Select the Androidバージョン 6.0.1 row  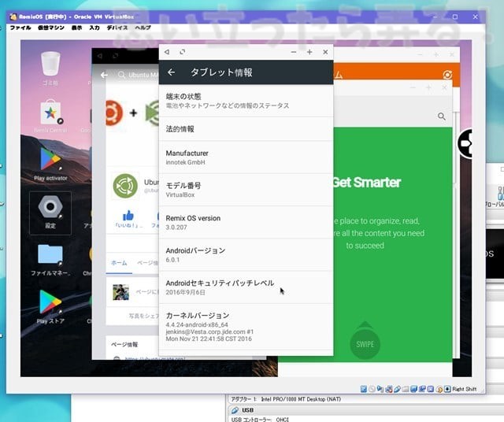pyautogui.click(x=246, y=254)
